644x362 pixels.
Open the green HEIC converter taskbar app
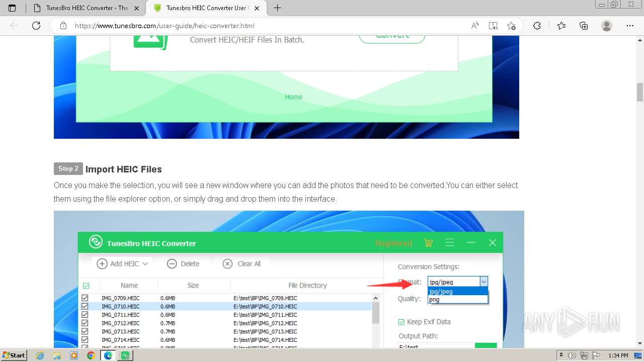(125, 355)
